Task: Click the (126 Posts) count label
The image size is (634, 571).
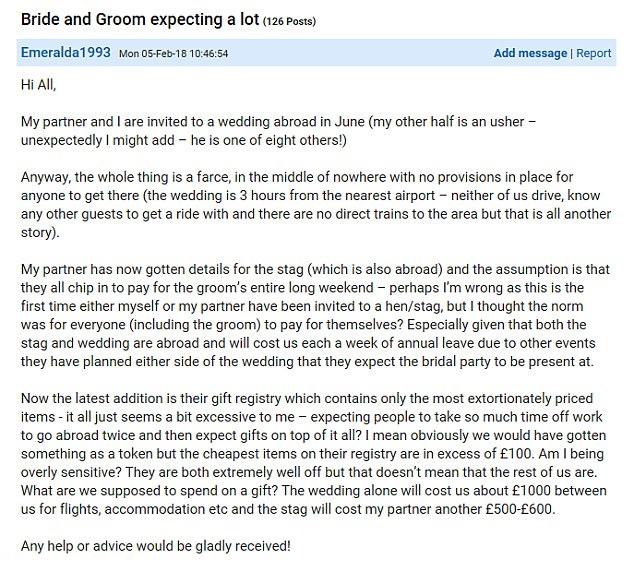Action: click(289, 21)
